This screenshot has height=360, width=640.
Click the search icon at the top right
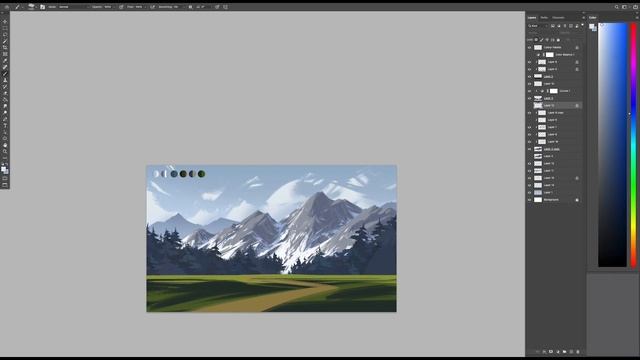point(617,7)
